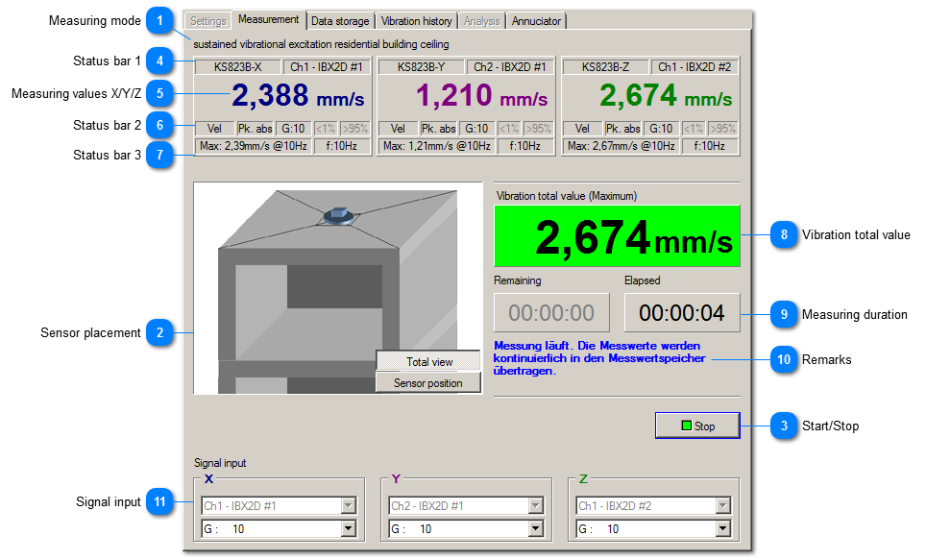Open the Annunciator tab
Screen dimensions: 926x560
pos(536,21)
